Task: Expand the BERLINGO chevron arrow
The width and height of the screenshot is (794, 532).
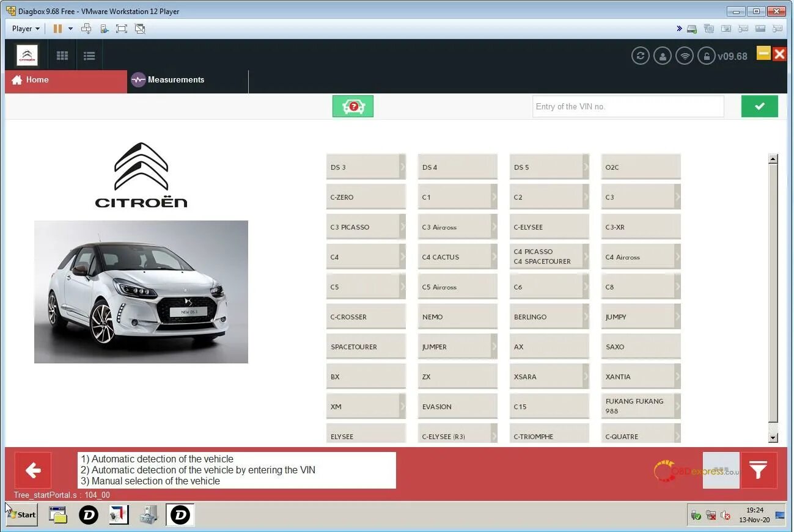Action: 586,316
